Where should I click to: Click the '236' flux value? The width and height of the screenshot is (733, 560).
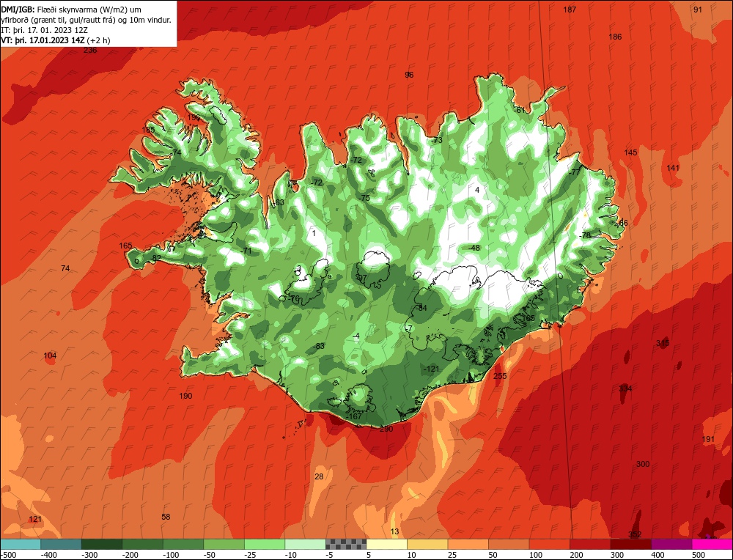90,50
